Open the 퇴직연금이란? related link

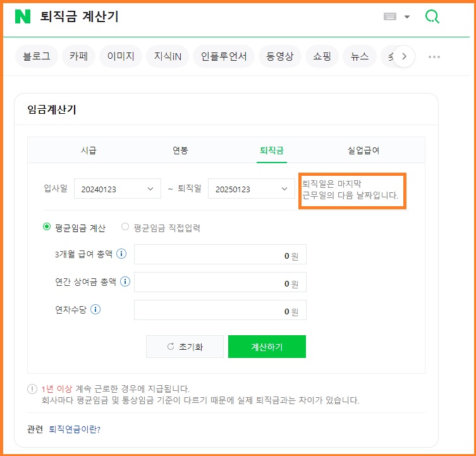point(75,429)
